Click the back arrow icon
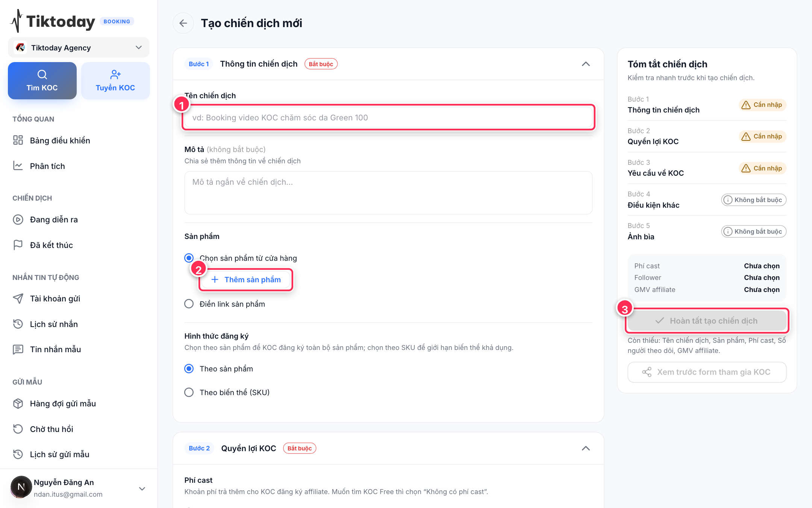The width and height of the screenshot is (812, 508). (183, 23)
